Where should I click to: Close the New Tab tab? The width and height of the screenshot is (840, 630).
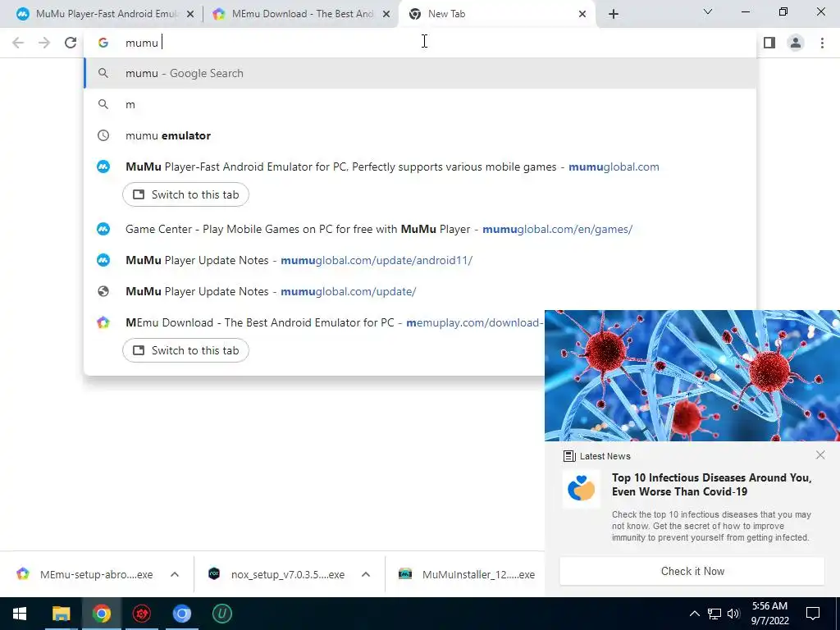point(582,15)
